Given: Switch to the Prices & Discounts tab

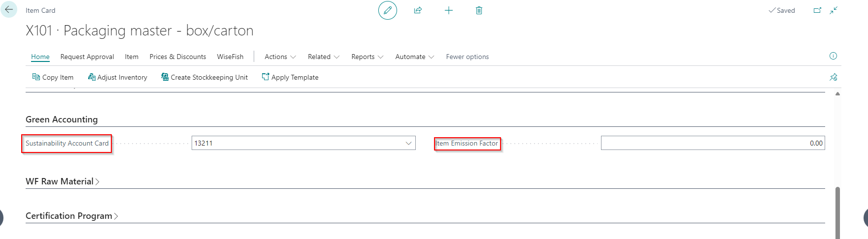Looking at the screenshot, I should [x=178, y=57].
